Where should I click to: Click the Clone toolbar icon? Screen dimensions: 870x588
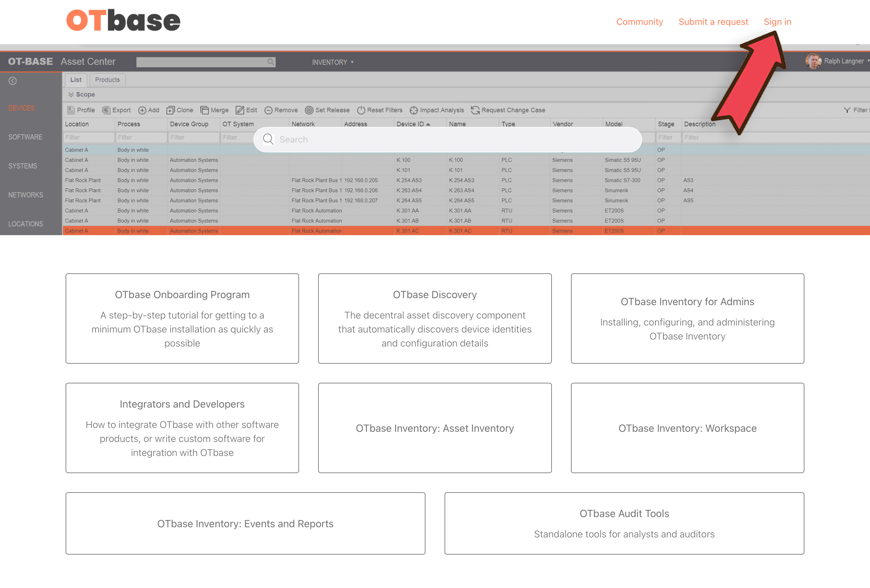click(x=171, y=110)
